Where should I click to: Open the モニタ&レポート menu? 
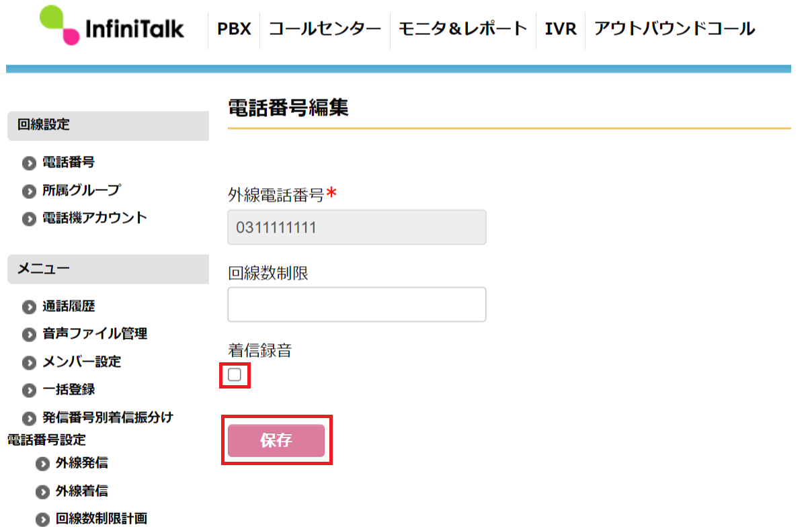pos(462,29)
